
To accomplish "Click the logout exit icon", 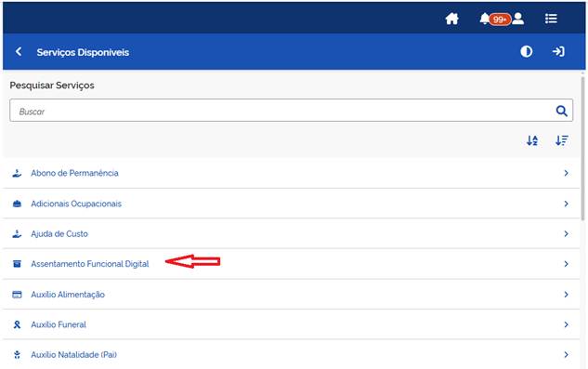I will pos(558,51).
